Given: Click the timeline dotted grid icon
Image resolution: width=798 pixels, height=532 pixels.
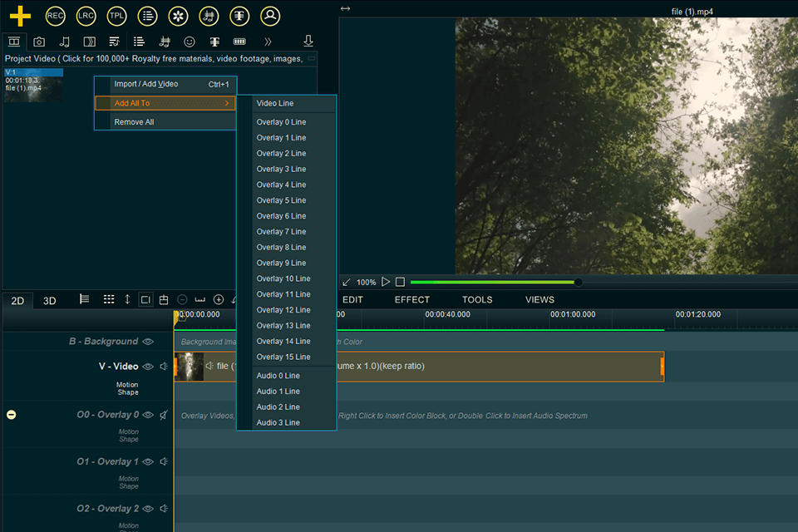Looking at the screenshot, I should tap(109, 299).
